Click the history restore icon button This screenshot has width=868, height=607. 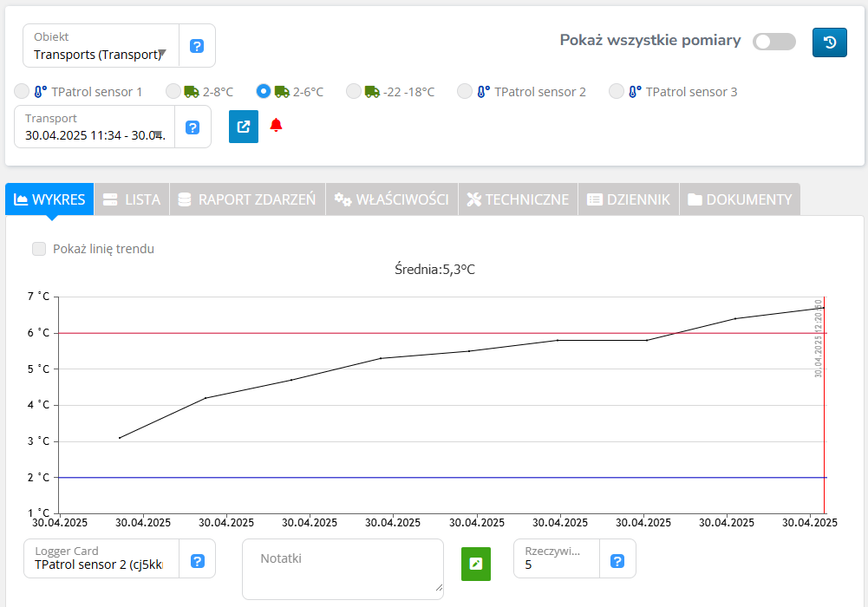click(829, 42)
